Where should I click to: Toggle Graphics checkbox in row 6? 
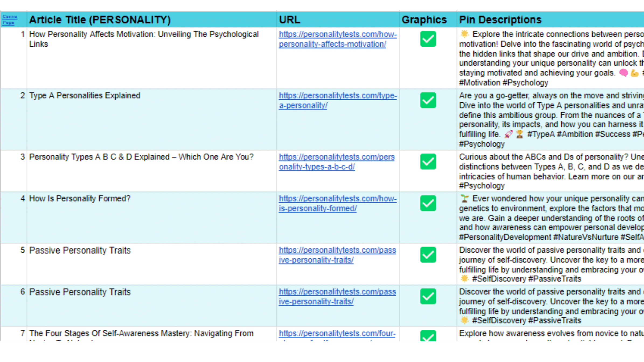(x=428, y=296)
